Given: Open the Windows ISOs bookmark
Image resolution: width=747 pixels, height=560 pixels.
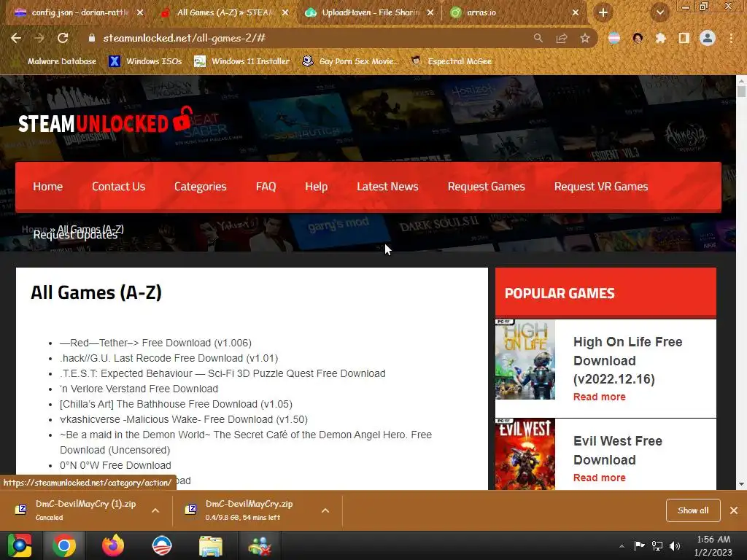Looking at the screenshot, I should coord(145,61).
